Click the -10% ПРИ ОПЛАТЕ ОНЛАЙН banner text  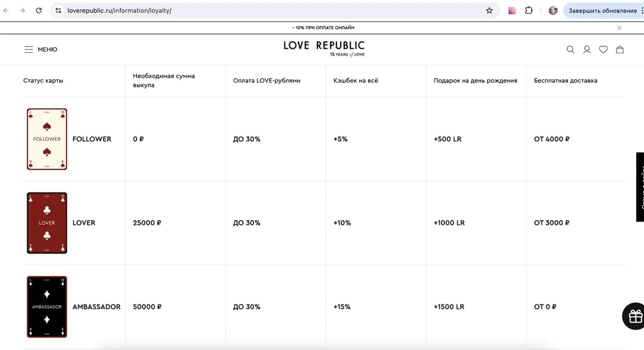point(323,28)
